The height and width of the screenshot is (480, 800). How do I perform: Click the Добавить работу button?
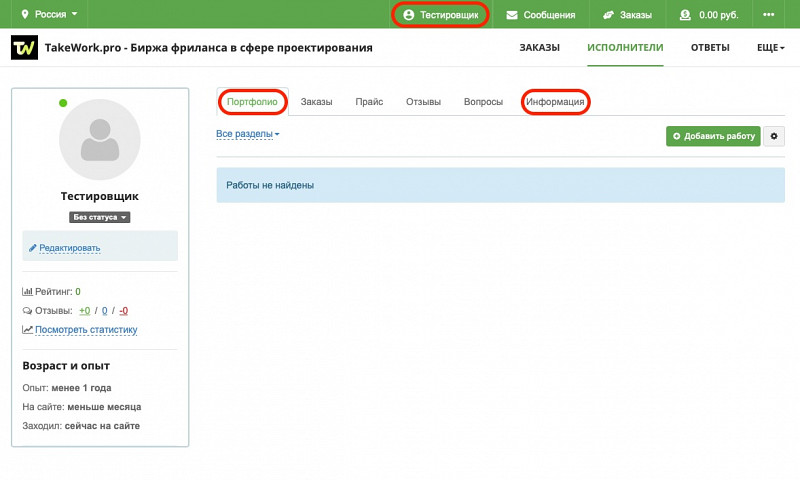(713, 136)
